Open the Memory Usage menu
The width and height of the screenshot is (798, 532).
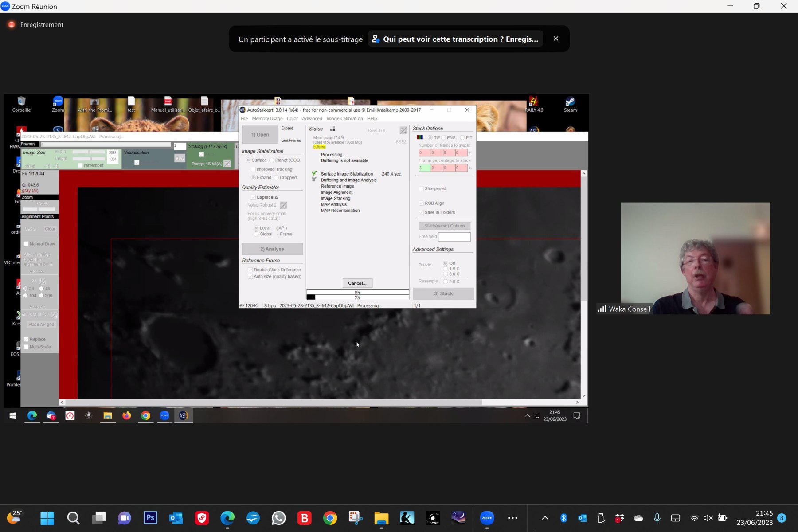point(267,119)
